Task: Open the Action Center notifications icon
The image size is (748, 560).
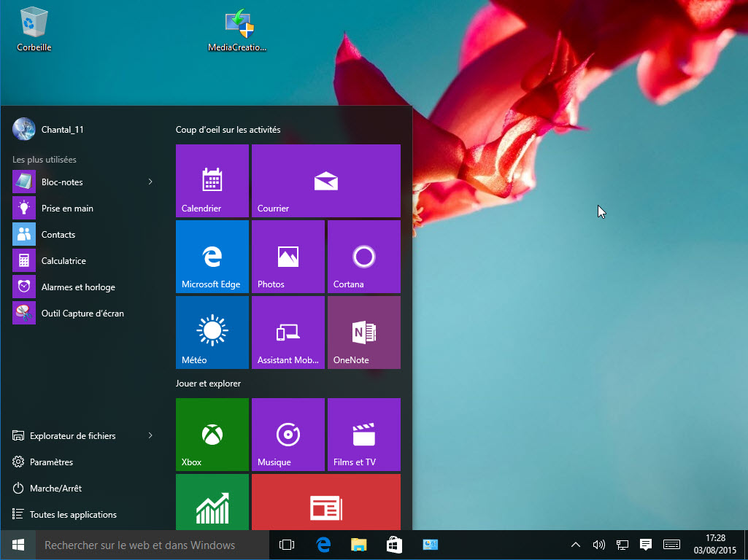Action: 645,544
